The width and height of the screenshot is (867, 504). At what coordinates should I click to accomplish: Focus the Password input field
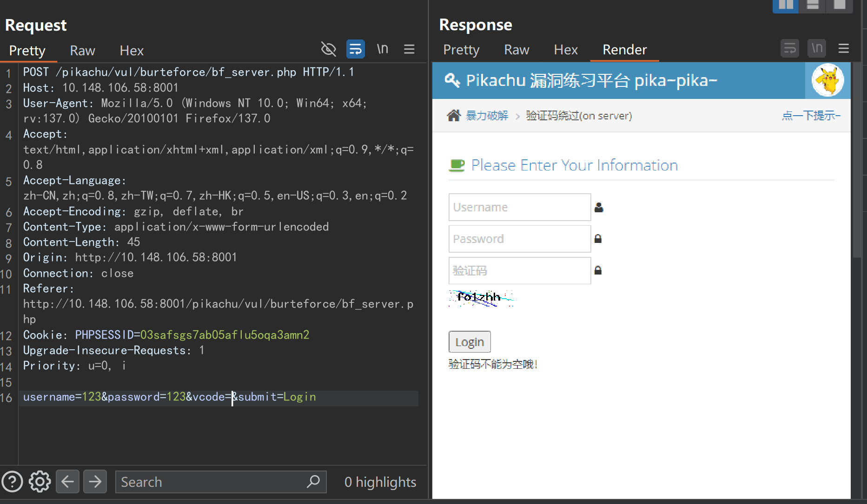click(520, 239)
